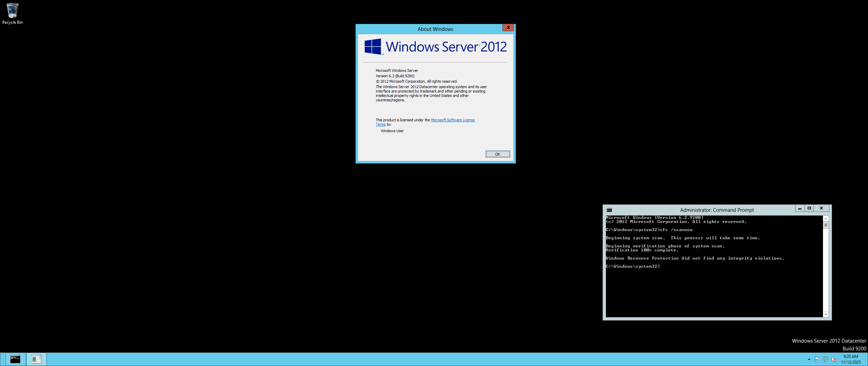Click the Command Prompt taskbar icon
This screenshot has height=366, width=868.
click(15, 359)
